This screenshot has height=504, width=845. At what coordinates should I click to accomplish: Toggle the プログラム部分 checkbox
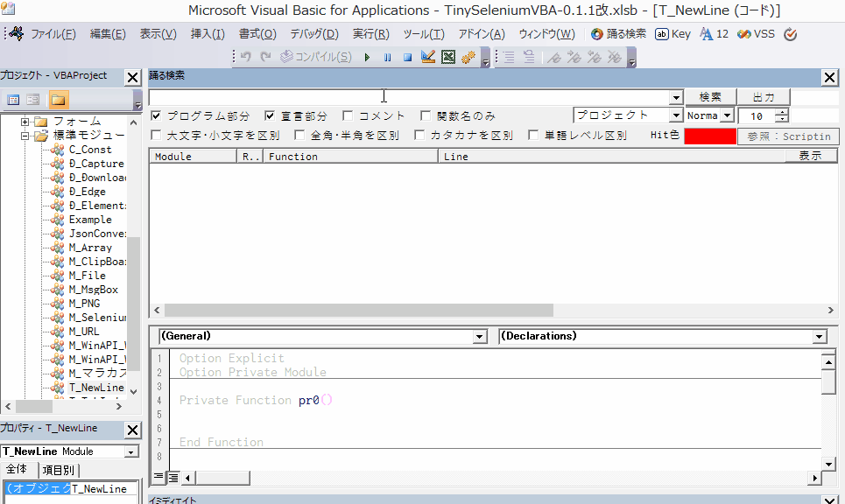coord(156,115)
